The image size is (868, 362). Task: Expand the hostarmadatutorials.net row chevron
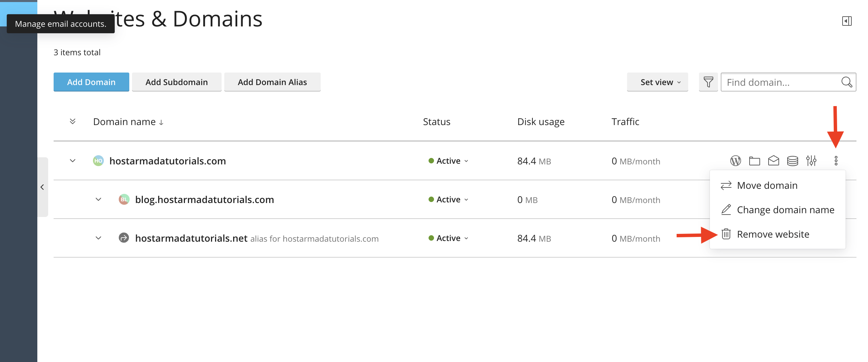98,238
